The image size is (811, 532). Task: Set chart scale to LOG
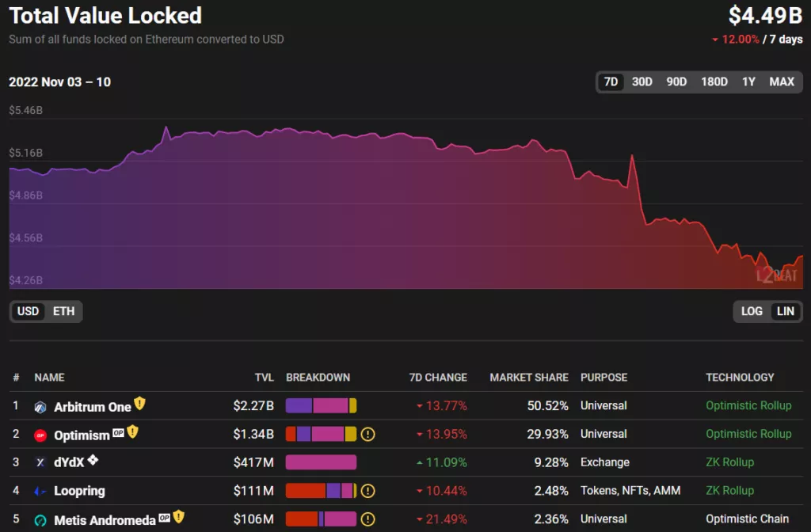click(x=752, y=311)
